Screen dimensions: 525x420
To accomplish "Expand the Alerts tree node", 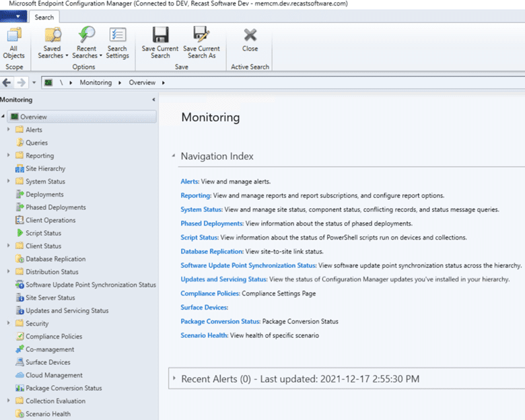I will pos(9,130).
